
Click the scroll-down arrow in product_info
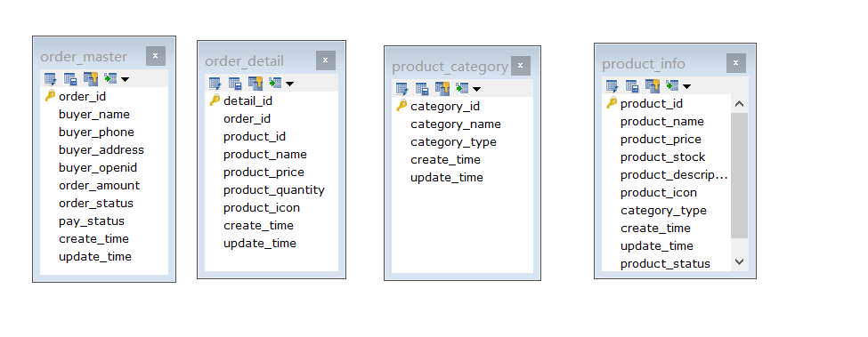[x=739, y=262]
